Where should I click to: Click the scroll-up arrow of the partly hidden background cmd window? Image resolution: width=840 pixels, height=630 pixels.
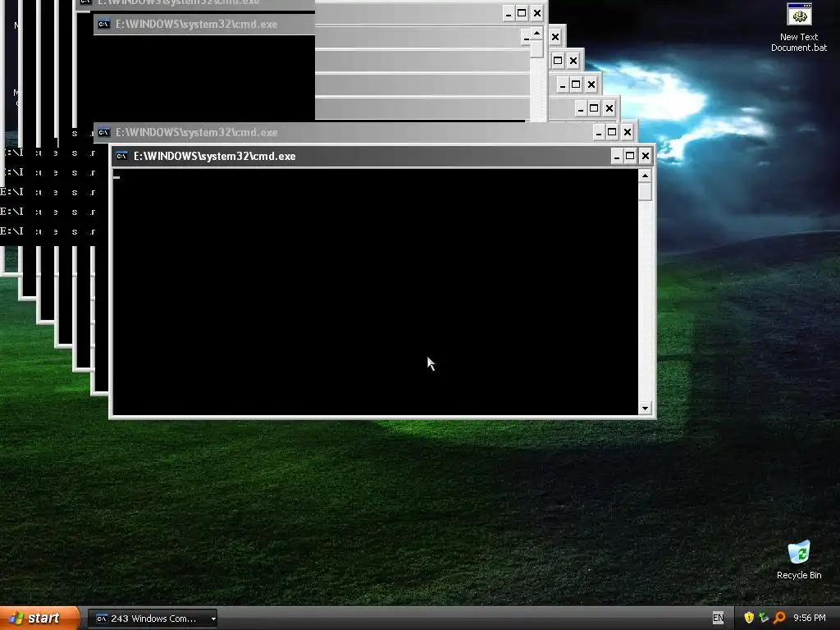click(536, 34)
